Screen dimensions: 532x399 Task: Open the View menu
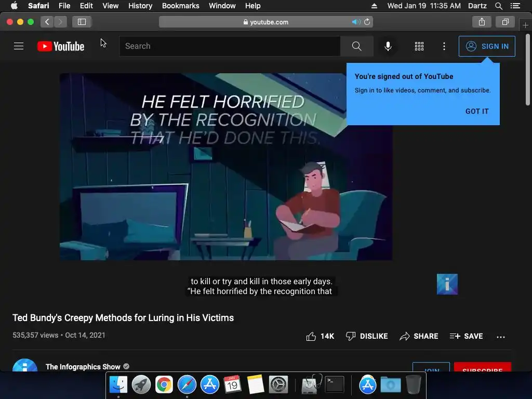click(x=110, y=6)
